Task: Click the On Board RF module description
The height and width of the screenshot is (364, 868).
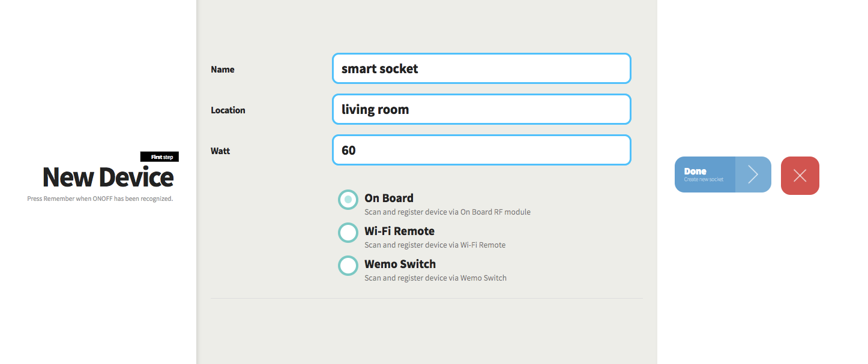Action: (447, 212)
